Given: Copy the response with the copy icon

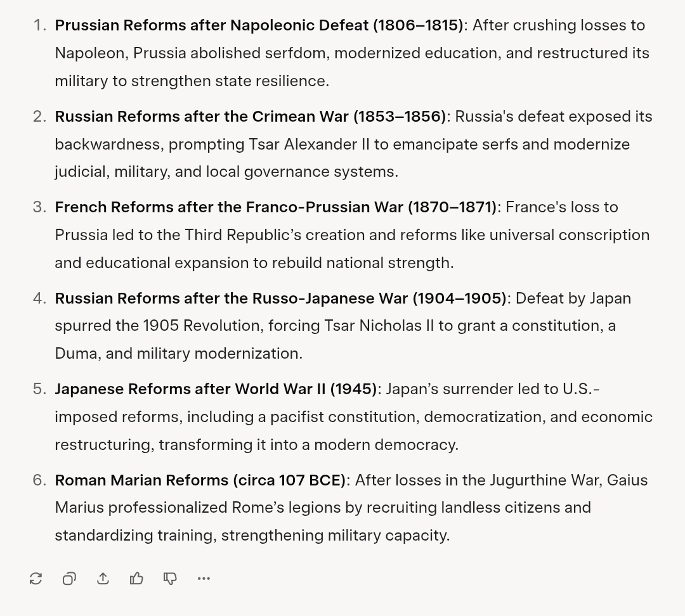Looking at the screenshot, I should tap(69, 578).
